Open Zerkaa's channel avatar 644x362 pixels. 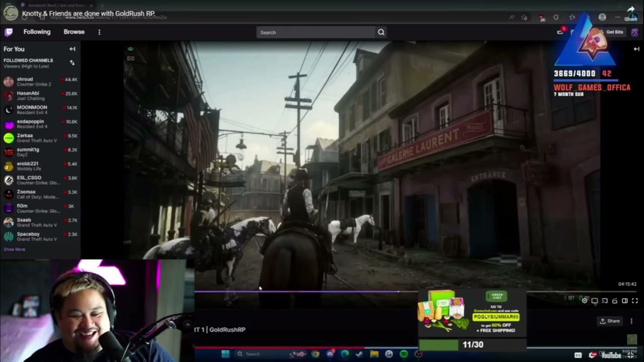[x=9, y=138]
